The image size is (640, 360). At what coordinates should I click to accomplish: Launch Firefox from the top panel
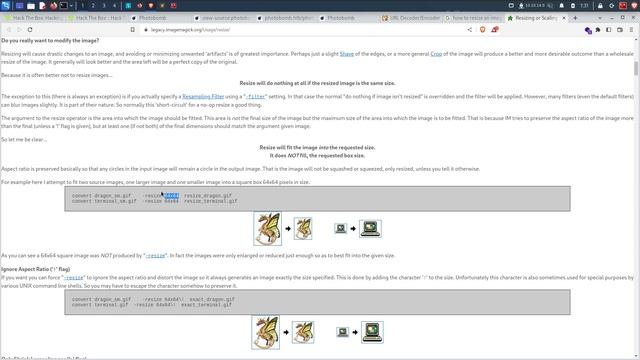coord(53,6)
